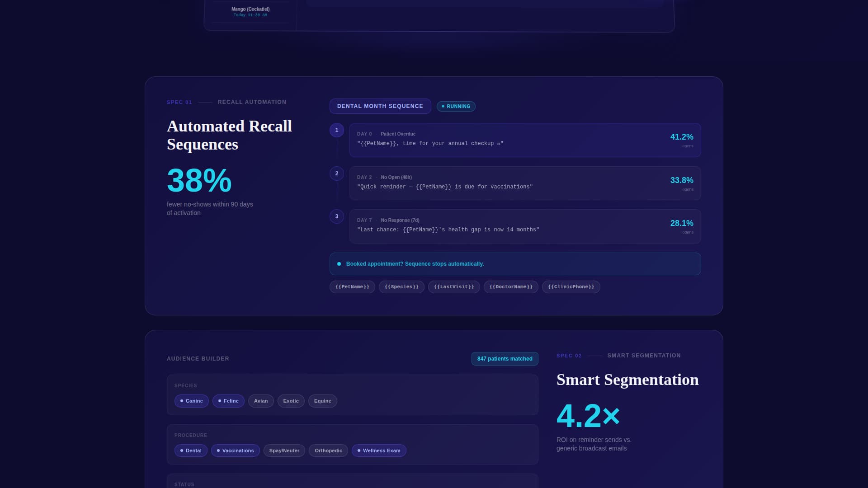Viewport: 868px width, 488px height.
Task: Click the {{Species}} variable tag
Action: coord(401,287)
